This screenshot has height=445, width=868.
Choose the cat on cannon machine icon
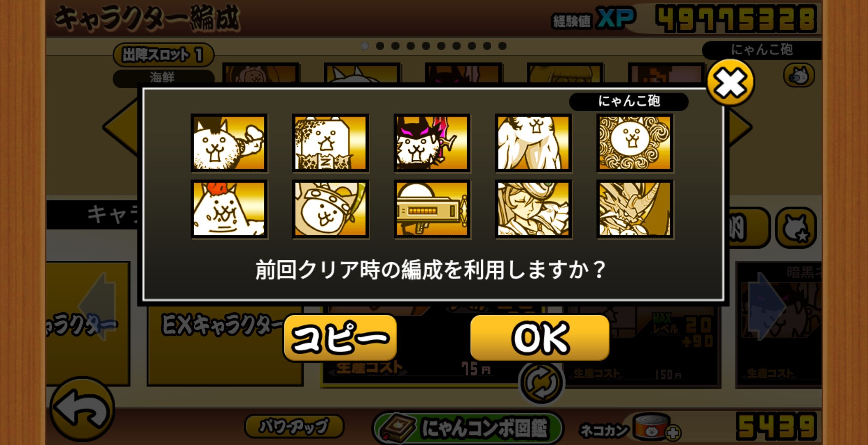click(432, 209)
